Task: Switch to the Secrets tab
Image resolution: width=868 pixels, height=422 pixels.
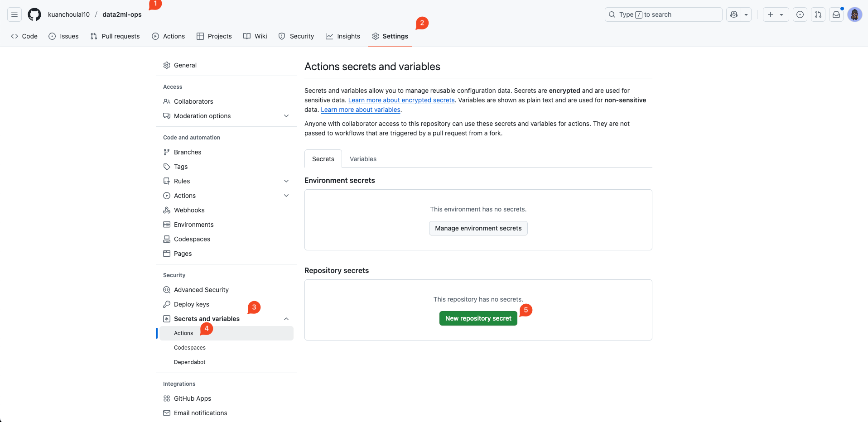Action: click(323, 159)
